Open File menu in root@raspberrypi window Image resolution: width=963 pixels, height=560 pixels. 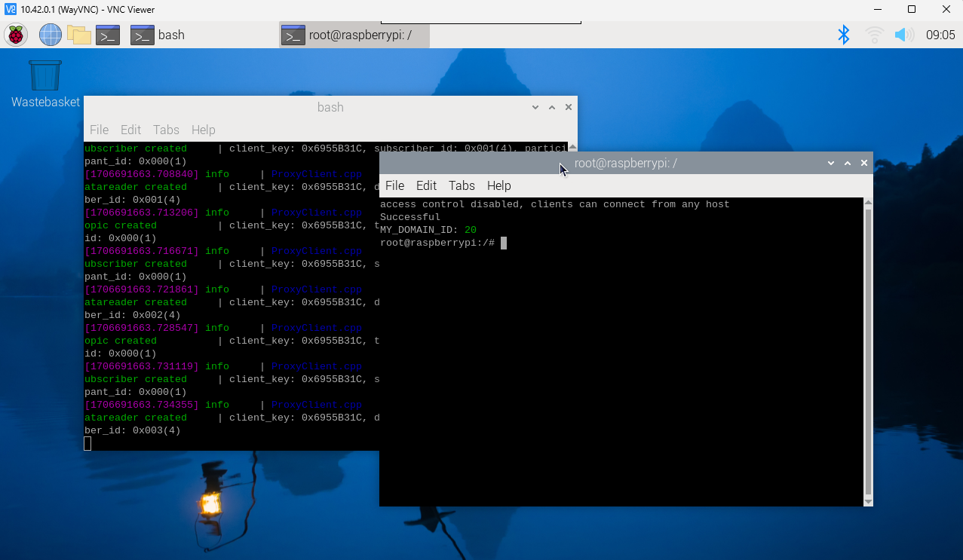tap(395, 185)
